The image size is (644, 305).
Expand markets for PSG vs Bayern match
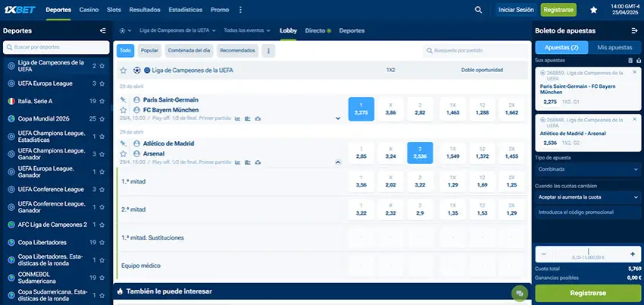[338, 118]
